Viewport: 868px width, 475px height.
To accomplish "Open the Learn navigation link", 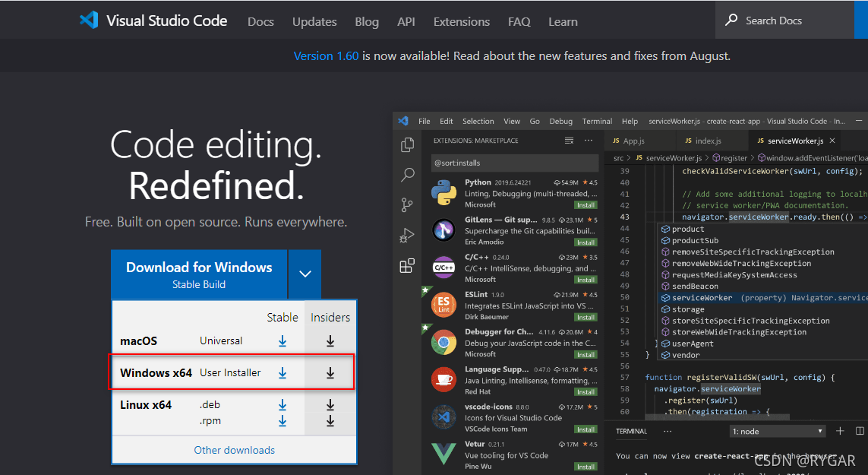I will click(x=563, y=21).
